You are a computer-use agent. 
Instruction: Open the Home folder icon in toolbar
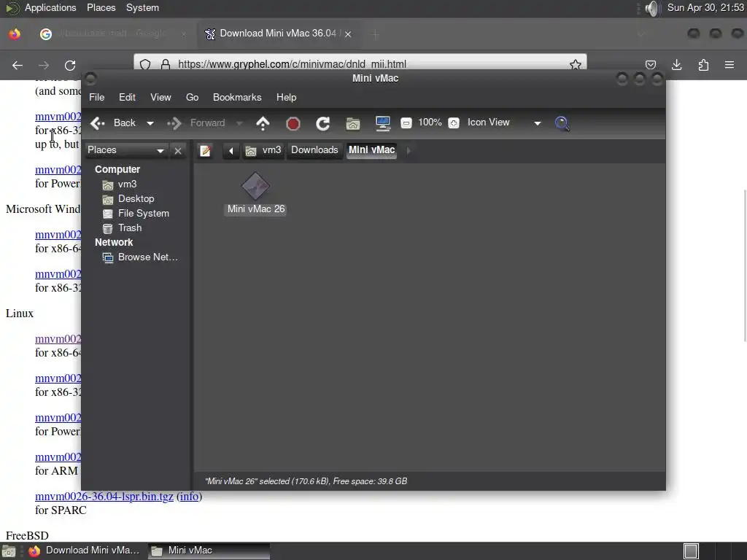(x=353, y=124)
